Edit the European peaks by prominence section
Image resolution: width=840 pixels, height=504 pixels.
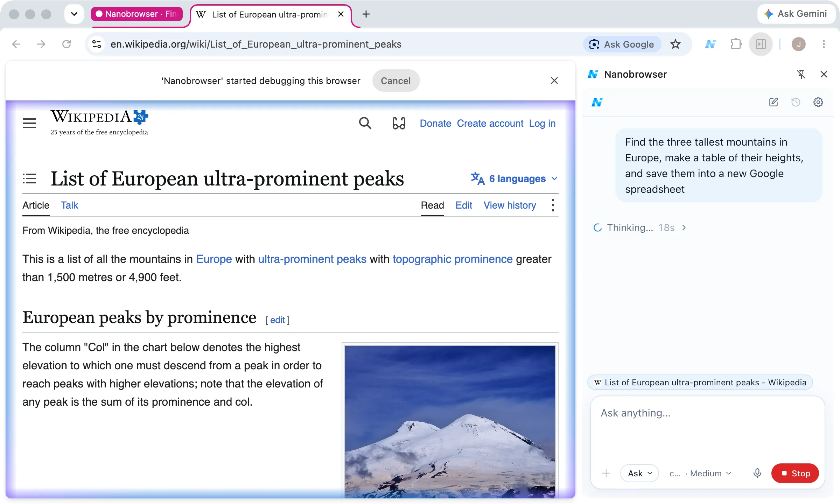[x=277, y=320]
